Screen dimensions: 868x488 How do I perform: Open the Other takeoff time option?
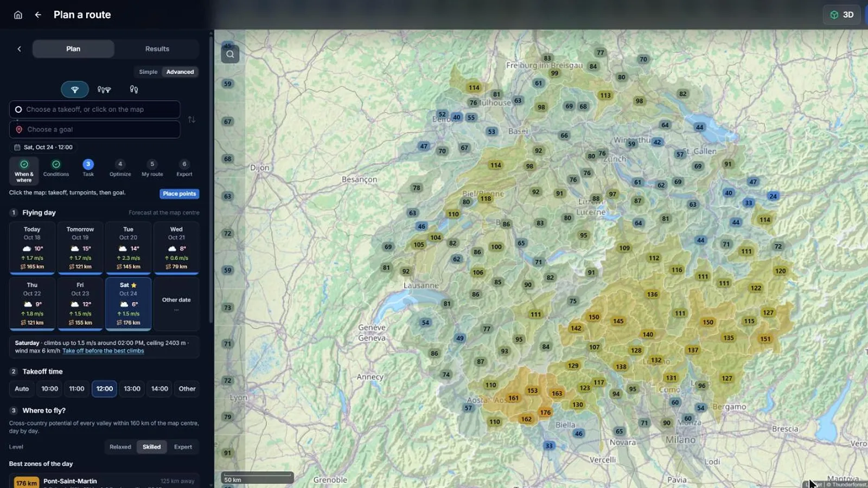pyautogui.click(x=187, y=389)
